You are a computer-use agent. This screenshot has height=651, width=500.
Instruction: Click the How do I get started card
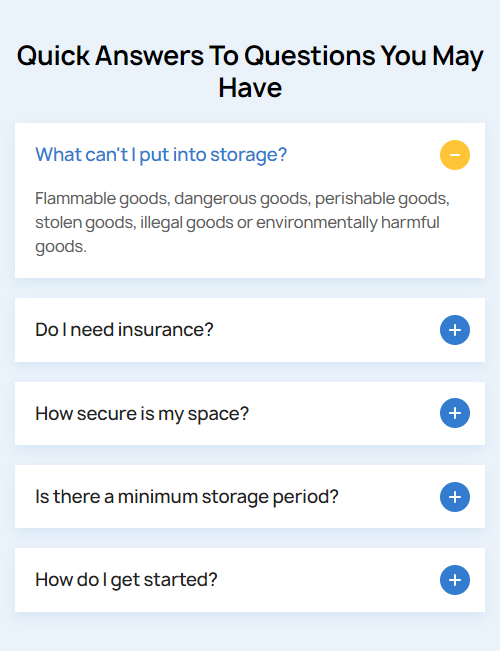pyautogui.click(x=250, y=580)
